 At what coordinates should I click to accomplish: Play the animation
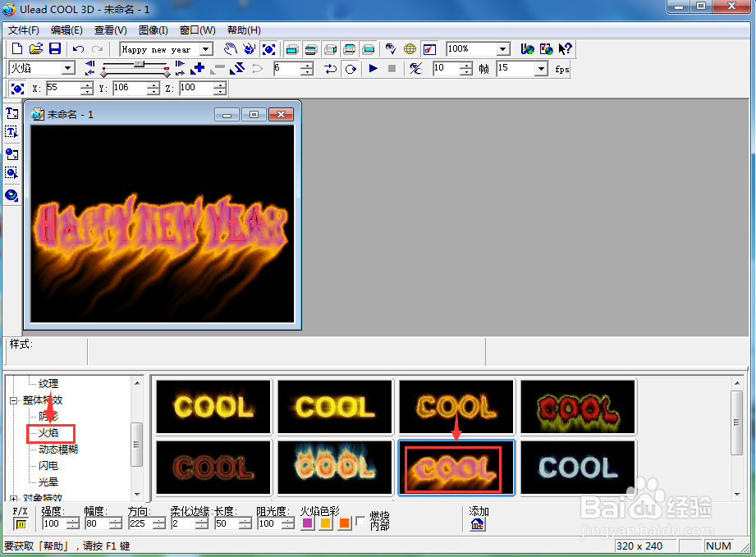(373, 68)
